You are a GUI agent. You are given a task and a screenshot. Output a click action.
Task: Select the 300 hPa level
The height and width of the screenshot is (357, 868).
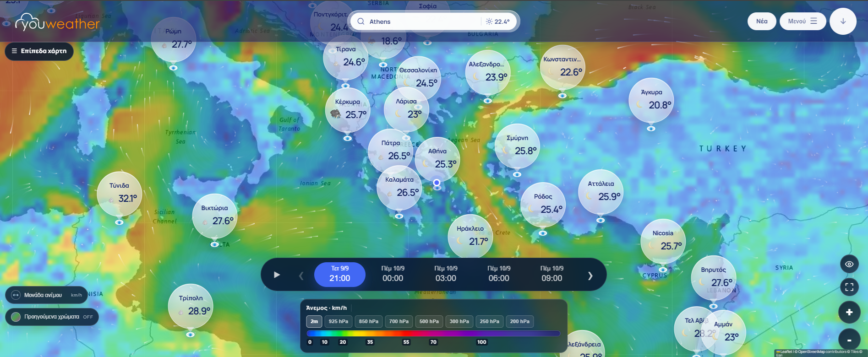[459, 321]
